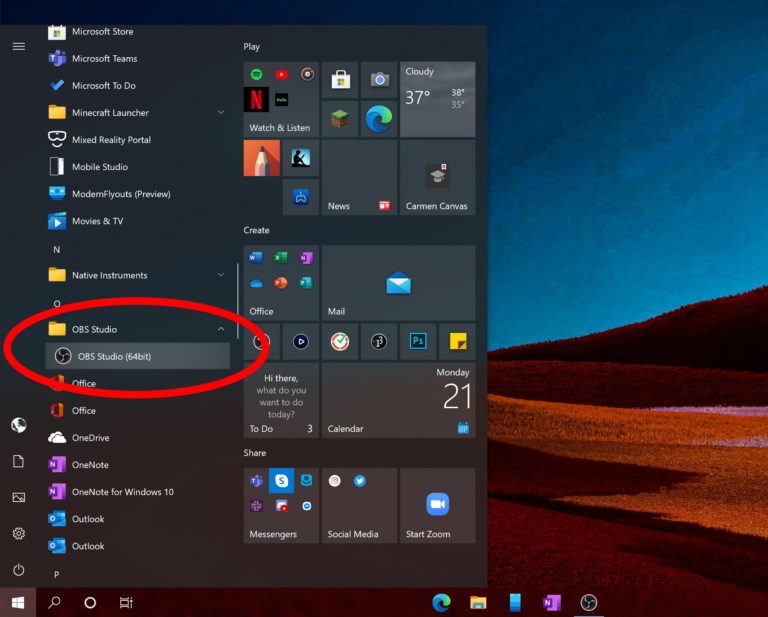Open Your Phone from the taskbar

pos(515,602)
